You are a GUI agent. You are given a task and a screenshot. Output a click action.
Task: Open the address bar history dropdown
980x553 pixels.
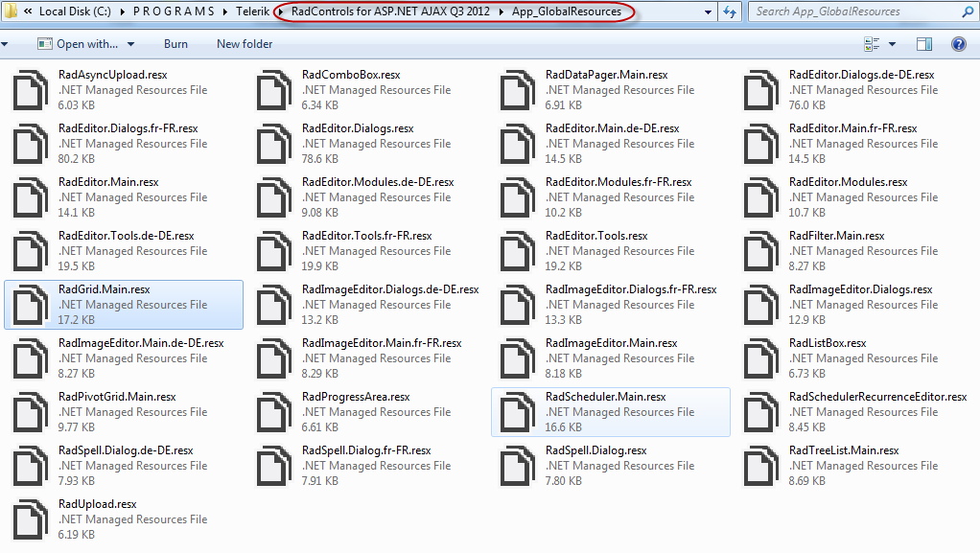pyautogui.click(x=708, y=12)
